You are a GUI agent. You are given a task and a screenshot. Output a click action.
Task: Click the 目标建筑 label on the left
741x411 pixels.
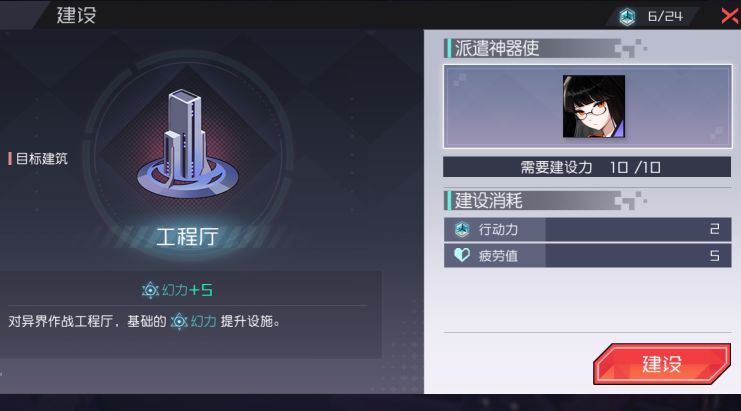point(42,159)
